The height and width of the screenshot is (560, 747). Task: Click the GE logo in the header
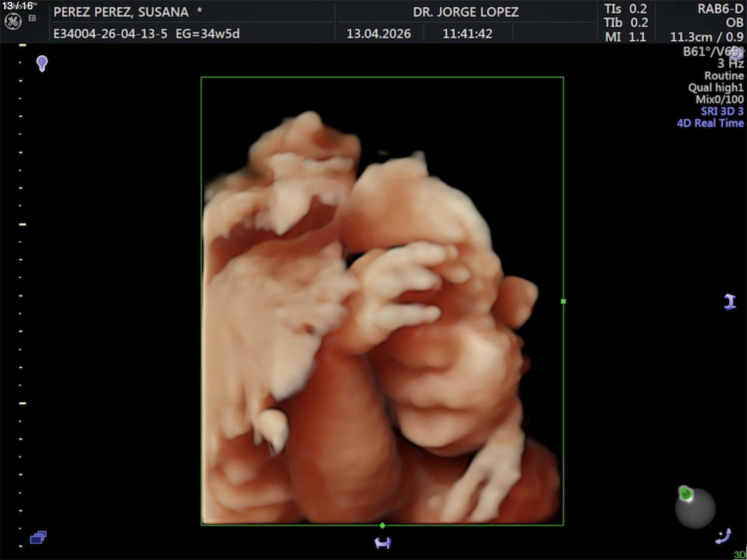13,22
